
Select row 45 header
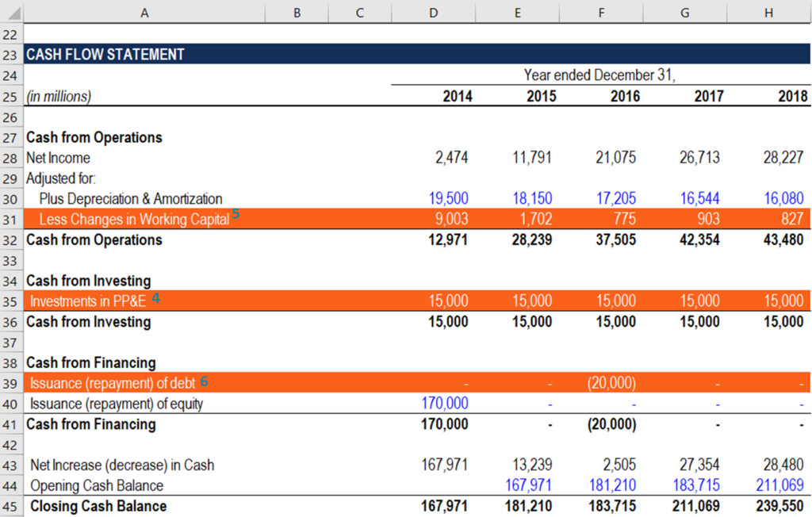coord(11,506)
